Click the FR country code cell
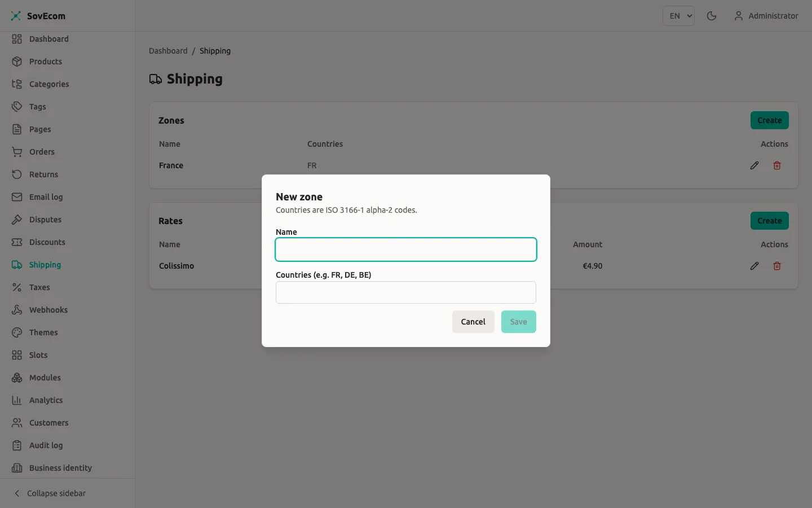Image resolution: width=812 pixels, height=508 pixels. (312, 165)
